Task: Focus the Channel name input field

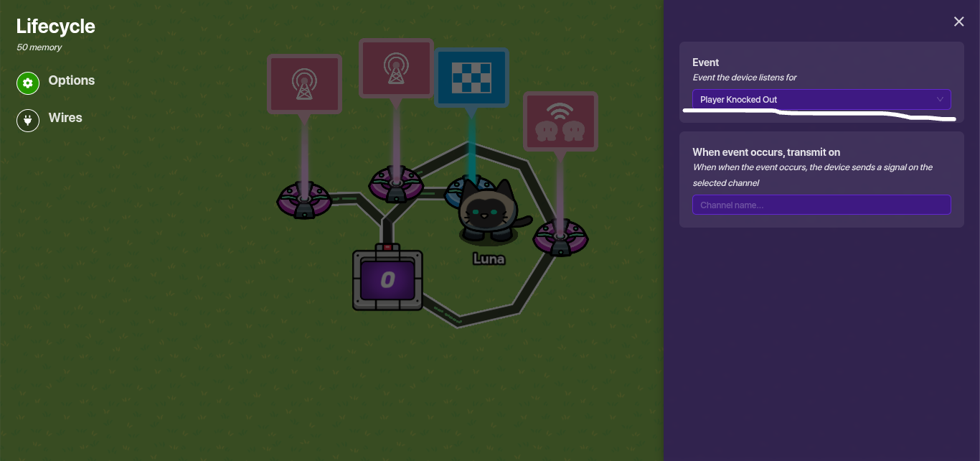Action: [821, 205]
